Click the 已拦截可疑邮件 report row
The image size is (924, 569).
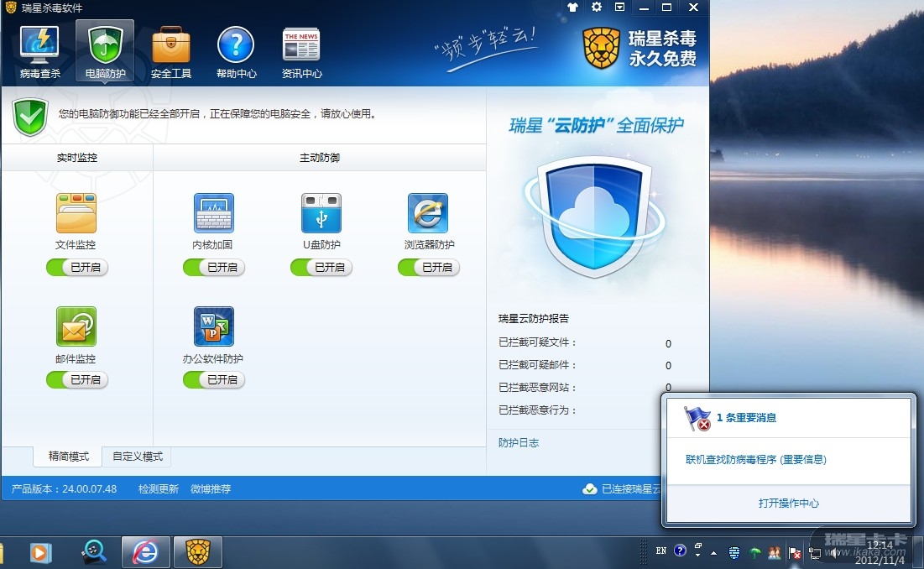585,365
